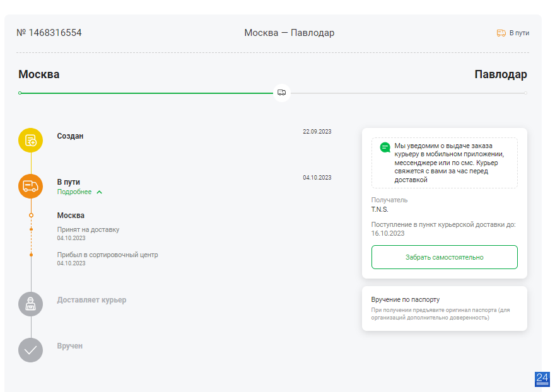The width and height of the screenshot is (555, 392).
Task: Click the 'Вручение по паспорту' info card
Action: (x=444, y=309)
